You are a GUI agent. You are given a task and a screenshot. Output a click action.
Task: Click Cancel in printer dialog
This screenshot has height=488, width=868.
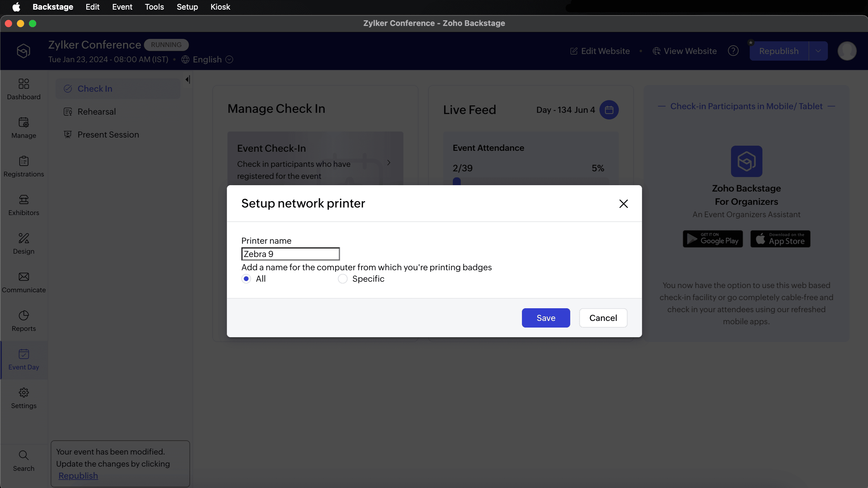click(x=603, y=318)
